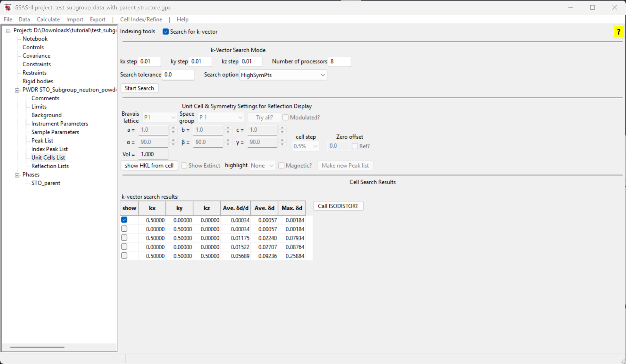Click the Call ISODISTORT button
This screenshot has width=626, height=364.
(338, 206)
